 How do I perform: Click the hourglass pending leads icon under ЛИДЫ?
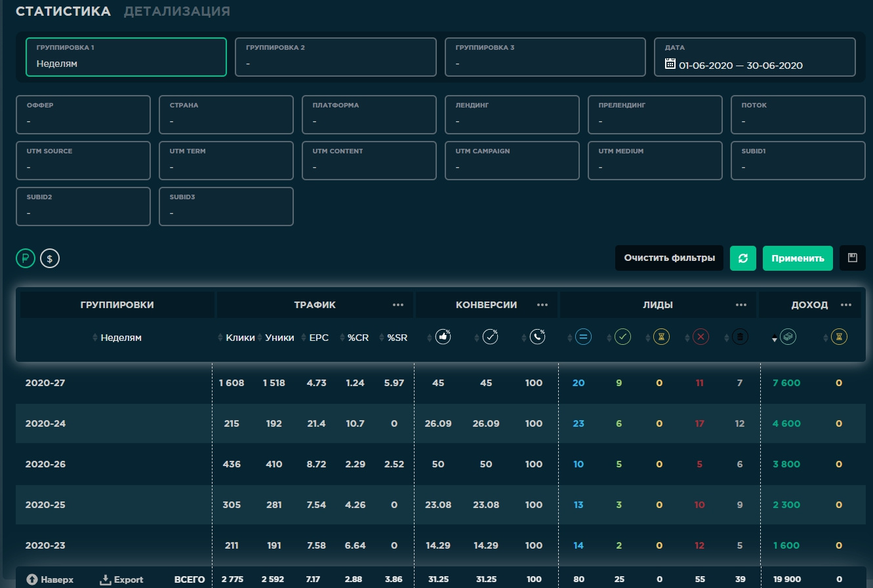click(662, 337)
